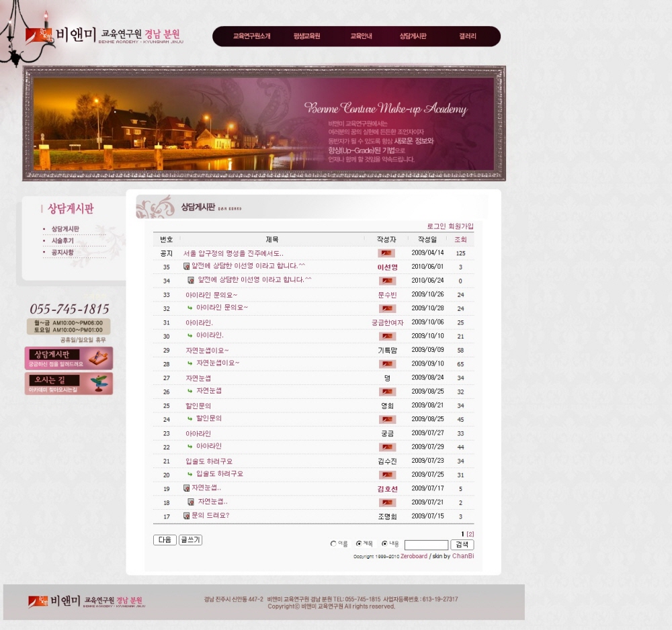Click the 로그인 login link
The height and width of the screenshot is (630, 672).
[x=436, y=226]
